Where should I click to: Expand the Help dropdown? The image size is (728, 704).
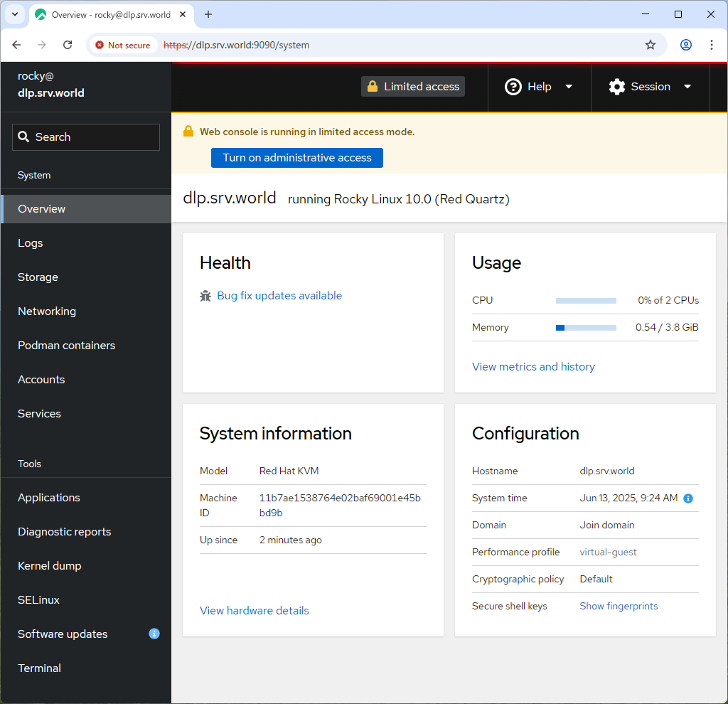pos(538,86)
